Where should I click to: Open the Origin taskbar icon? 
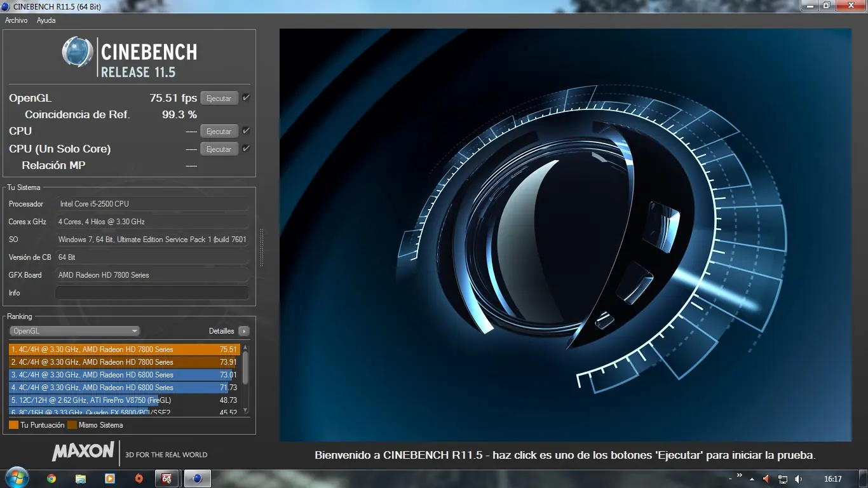[x=139, y=478]
